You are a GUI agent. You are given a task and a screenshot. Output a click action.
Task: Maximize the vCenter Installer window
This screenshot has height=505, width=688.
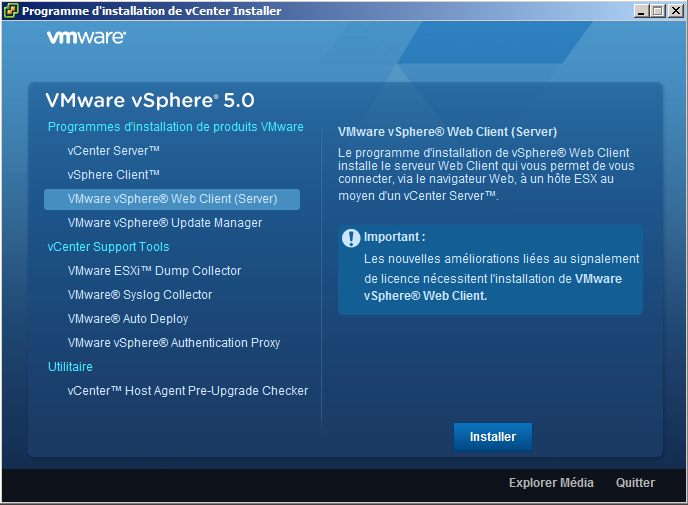point(658,11)
